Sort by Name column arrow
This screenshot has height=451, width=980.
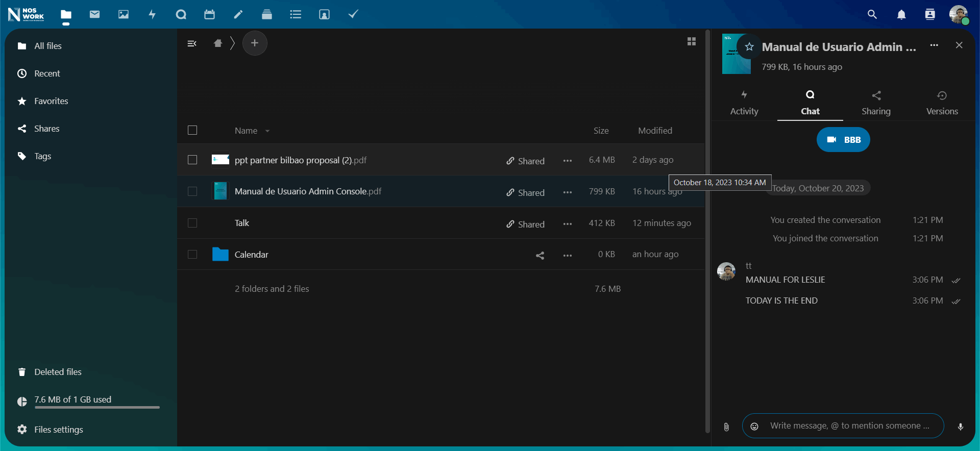point(267,131)
